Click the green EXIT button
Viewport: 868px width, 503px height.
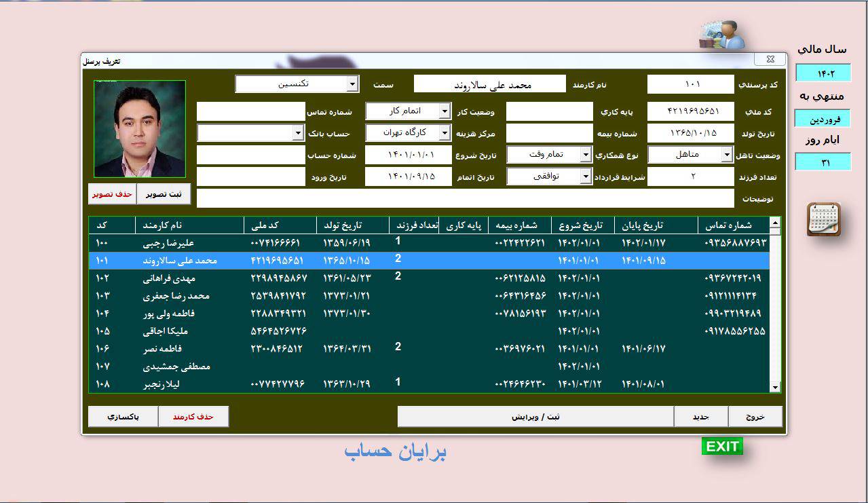point(723,446)
